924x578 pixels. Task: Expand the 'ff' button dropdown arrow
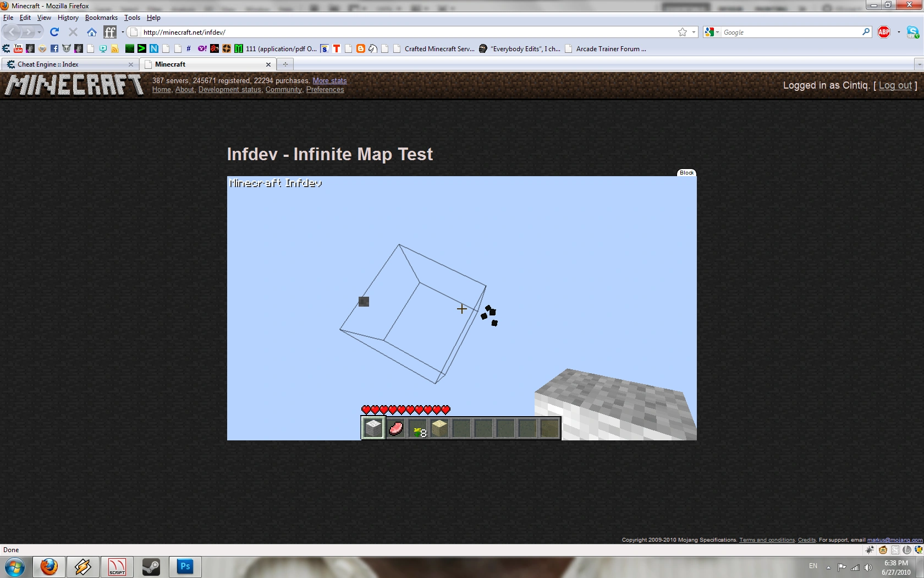pyautogui.click(x=123, y=32)
